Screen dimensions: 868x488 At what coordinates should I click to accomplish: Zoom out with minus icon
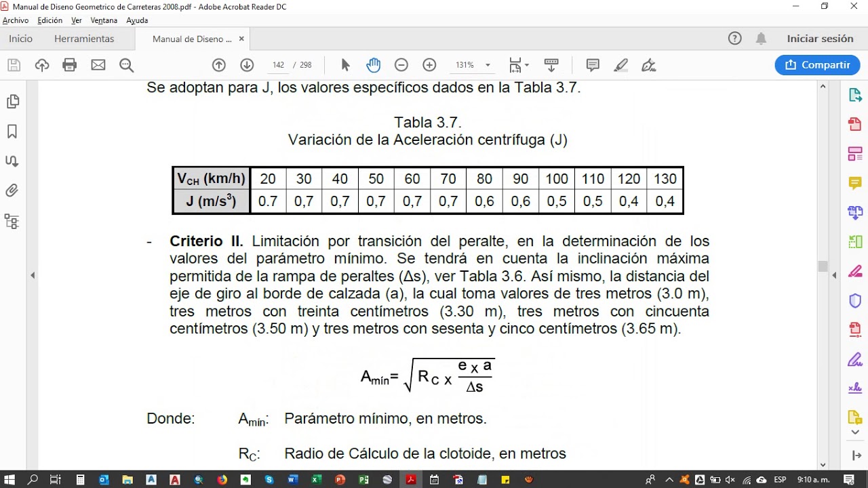point(401,65)
